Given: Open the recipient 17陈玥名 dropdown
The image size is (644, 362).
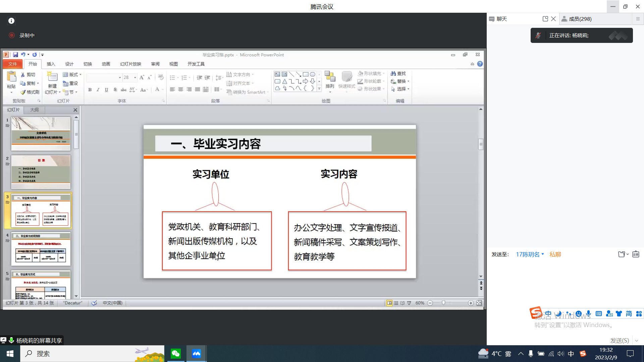Looking at the screenshot, I should click(530, 254).
